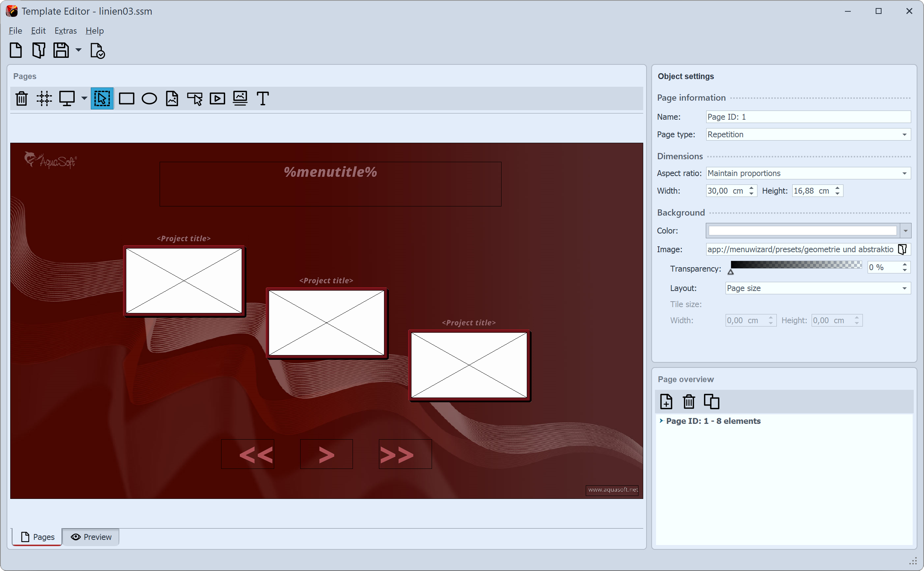Open the File menu
Image resolution: width=924 pixels, height=571 pixels.
point(15,30)
